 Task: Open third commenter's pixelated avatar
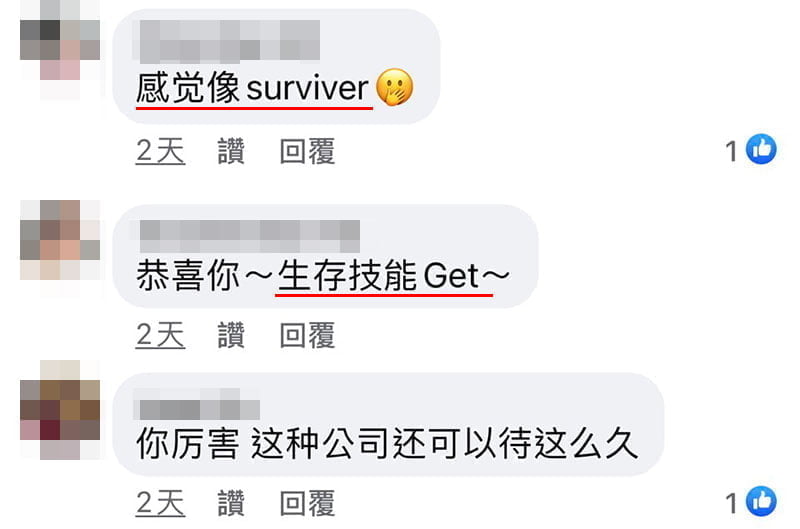coord(60,410)
